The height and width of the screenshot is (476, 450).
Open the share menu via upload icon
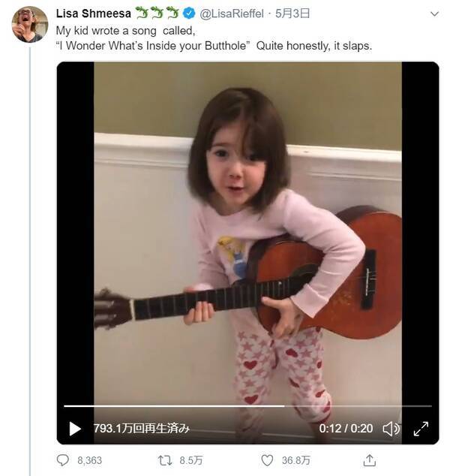pos(369,460)
